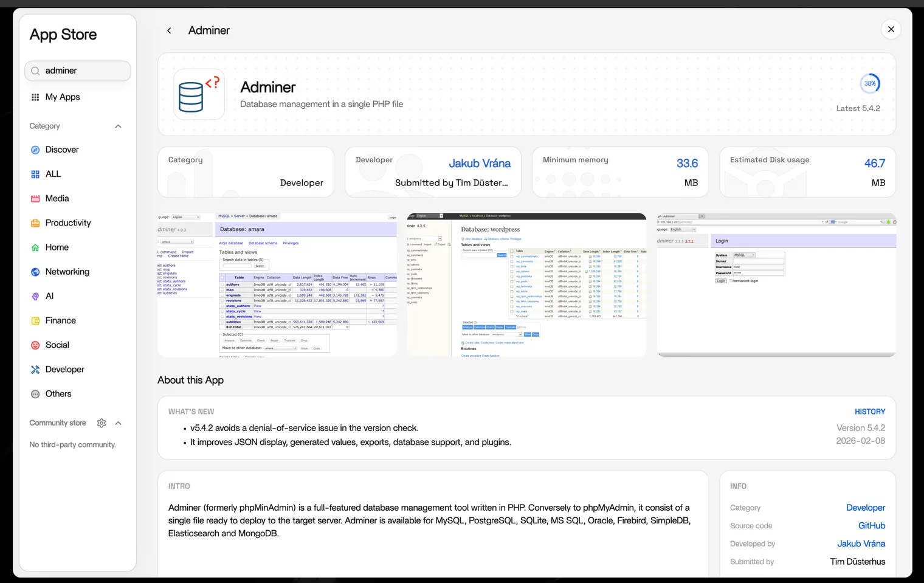Click the Others category icon
924x583 pixels.
(35, 394)
